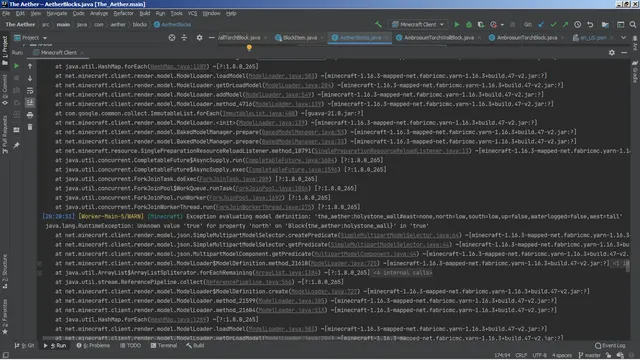The height and width of the screenshot is (360, 640).
Task: Open the VCS menu
Action: 192,13
